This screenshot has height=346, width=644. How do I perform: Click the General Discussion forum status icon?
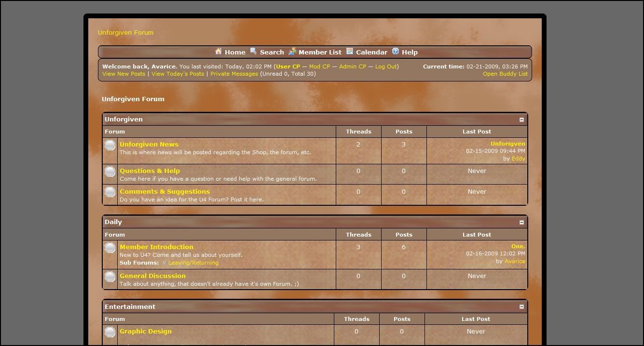110,277
